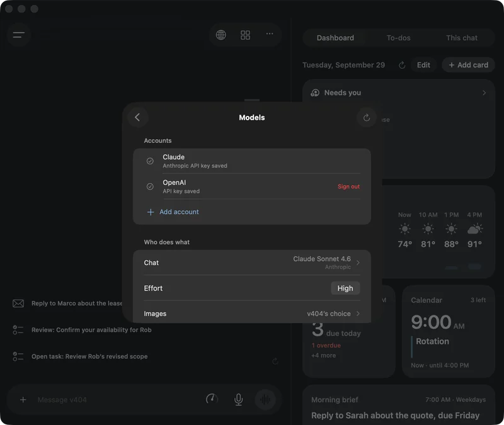Click the '7:00 AM · Weekdays' schedule text

[x=455, y=400]
